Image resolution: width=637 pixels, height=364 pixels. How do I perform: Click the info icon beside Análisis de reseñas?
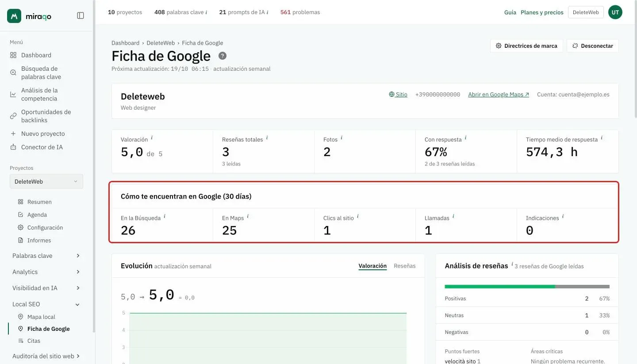pos(512,264)
